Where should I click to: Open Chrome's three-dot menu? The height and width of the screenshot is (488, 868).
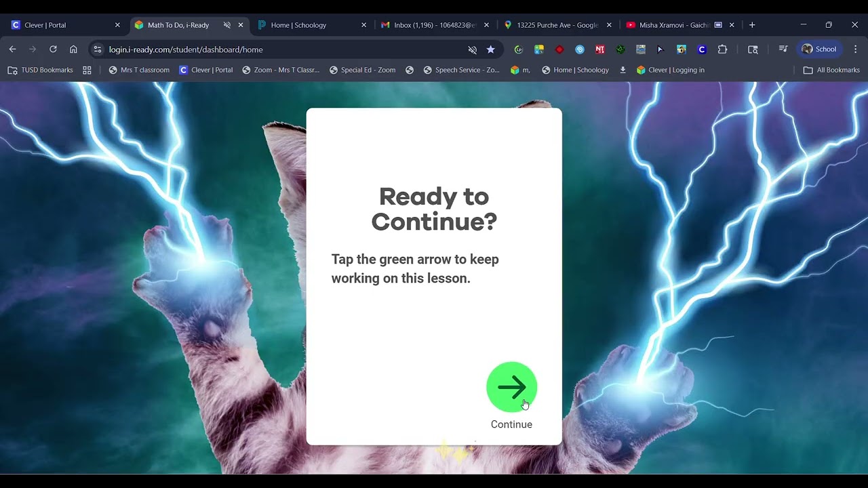pos(856,49)
